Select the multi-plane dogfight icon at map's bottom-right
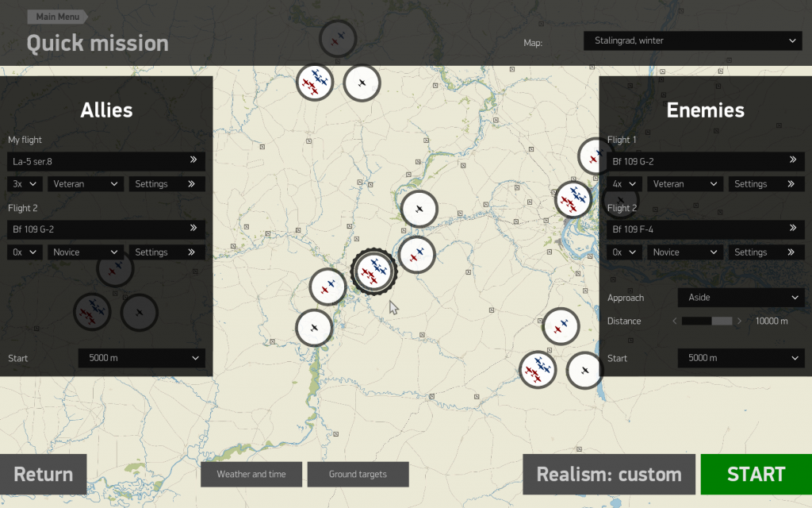Viewport: 812px width, 508px height. pos(538,370)
